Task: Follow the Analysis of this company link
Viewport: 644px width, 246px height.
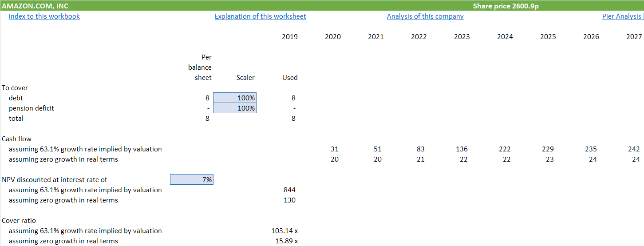Action: (425, 16)
